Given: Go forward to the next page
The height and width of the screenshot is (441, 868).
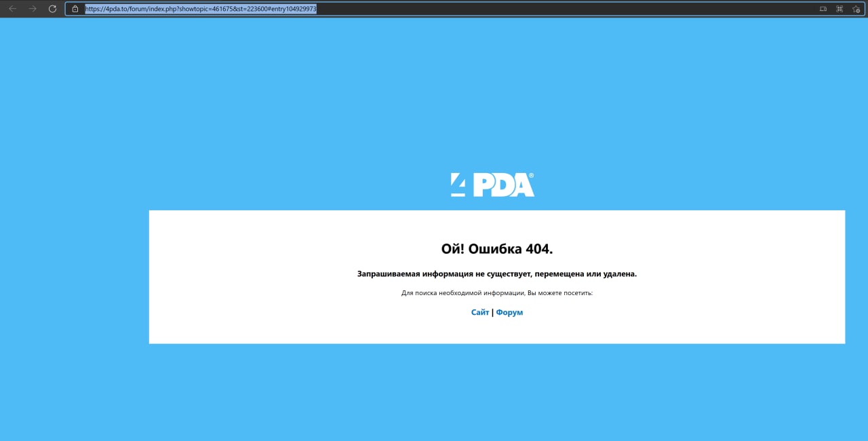Looking at the screenshot, I should pos(33,9).
